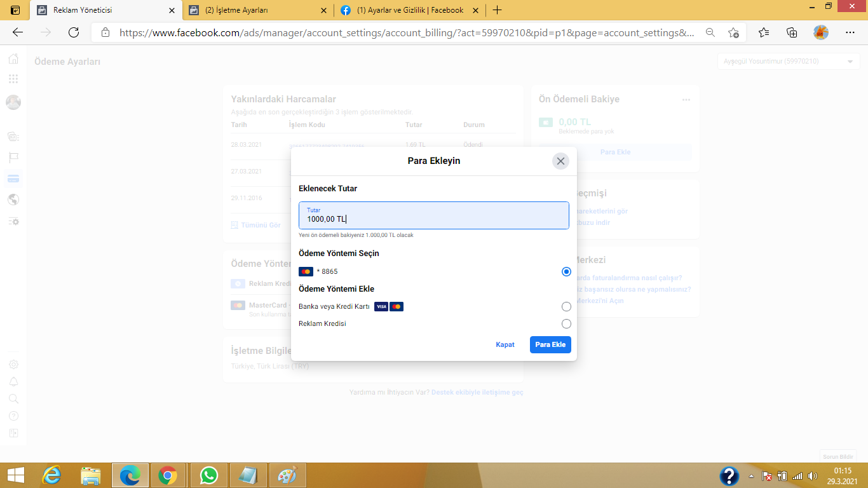Click the Kapat button
Image resolution: width=868 pixels, height=488 pixels.
tap(505, 344)
